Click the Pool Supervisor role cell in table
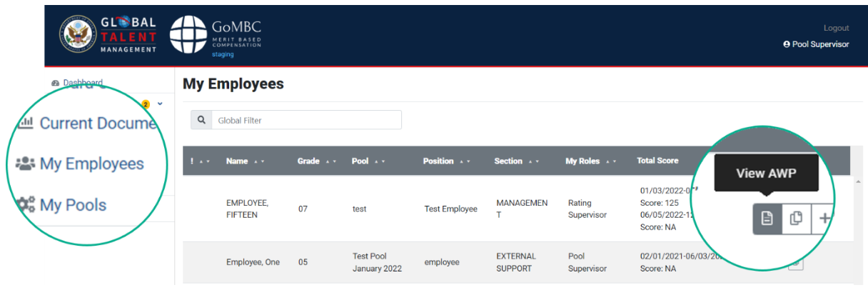Screen dimensions: 868x290 (587, 262)
